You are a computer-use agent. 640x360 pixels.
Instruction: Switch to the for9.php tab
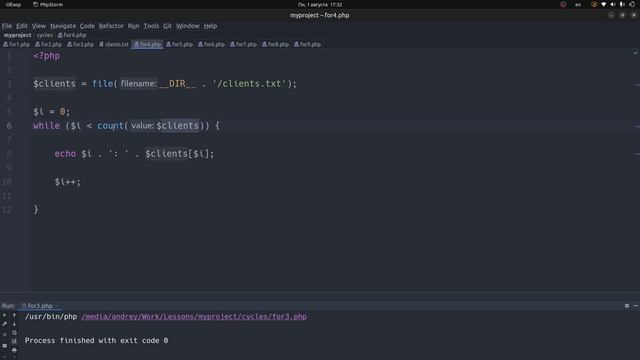pos(307,44)
